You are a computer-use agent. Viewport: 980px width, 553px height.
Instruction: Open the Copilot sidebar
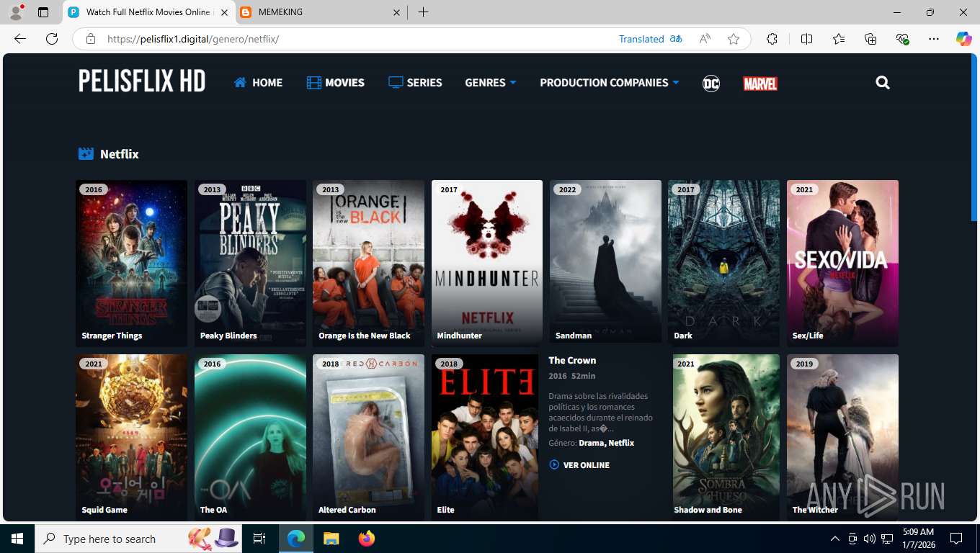pos(963,39)
